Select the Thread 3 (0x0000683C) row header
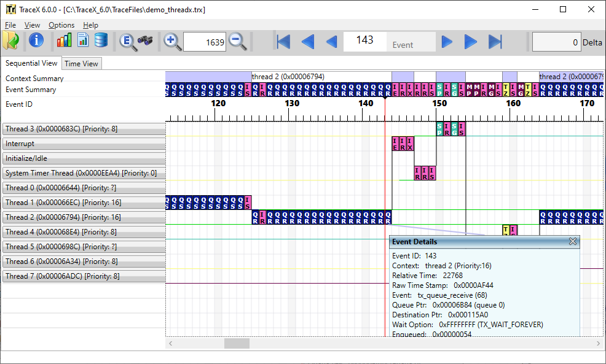Screen dimensions: 606x364 coord(84,128)
